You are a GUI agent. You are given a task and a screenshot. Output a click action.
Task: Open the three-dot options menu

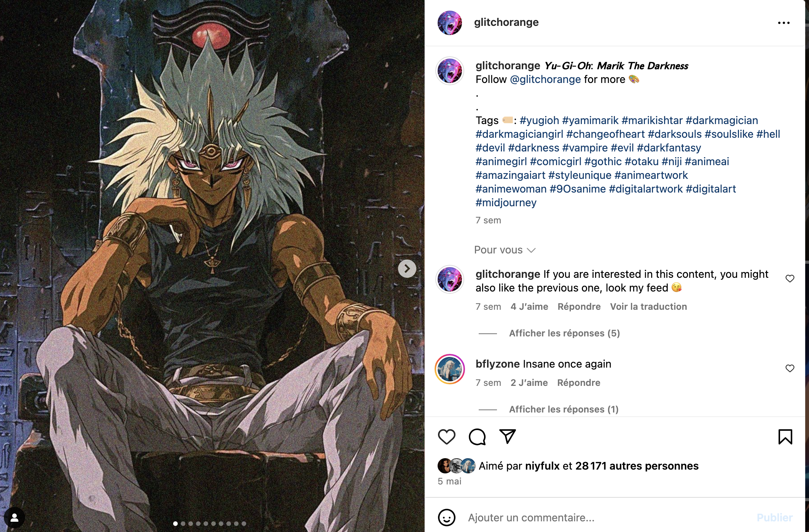(784, 23)
